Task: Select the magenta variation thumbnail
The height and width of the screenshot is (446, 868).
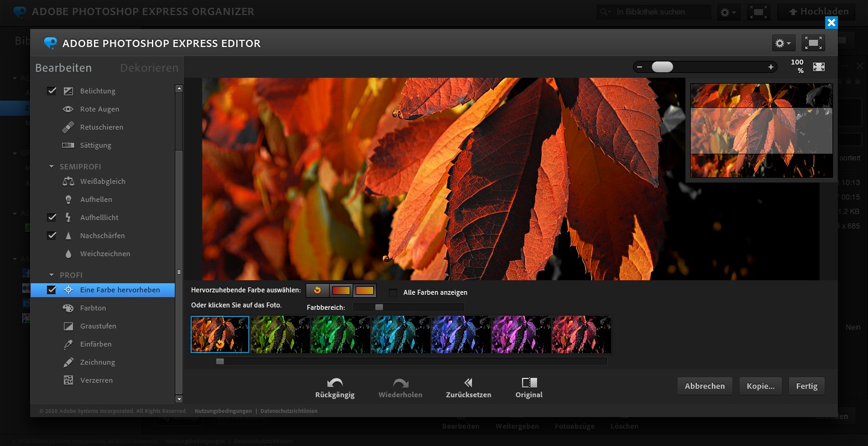Action: (521, 334)
